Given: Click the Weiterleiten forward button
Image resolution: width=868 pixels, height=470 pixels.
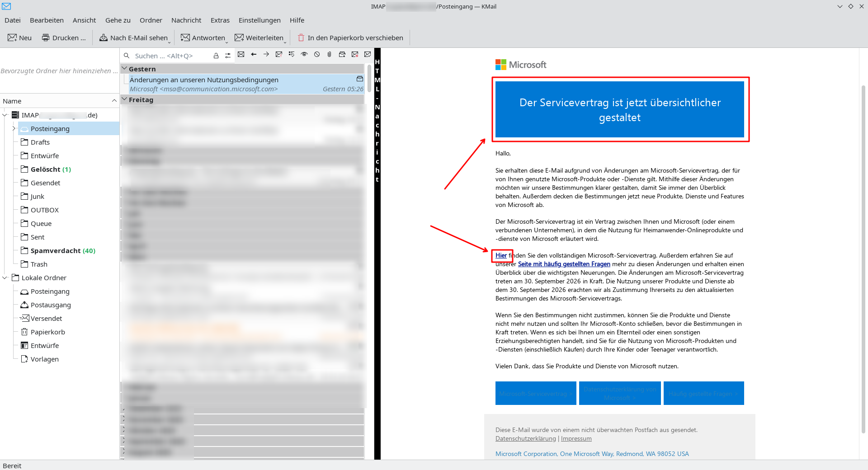Looking at the screenshot, I should pos(259,38).
